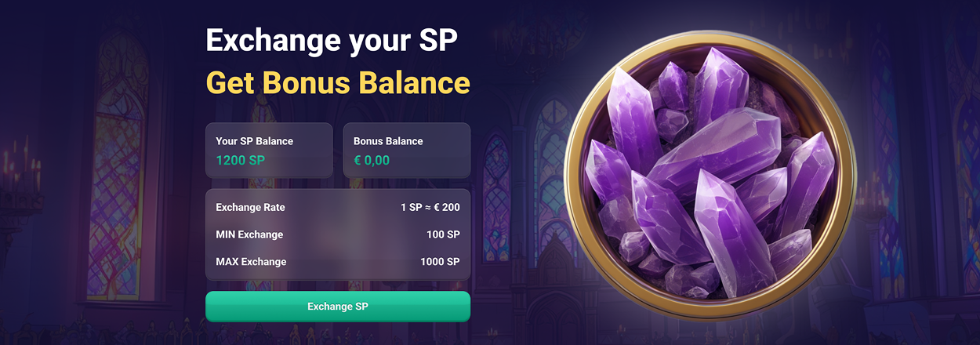The width and height of the screenshot is (980, 345).
Task: Click the Exchange your SP heading
Action: click(x=331, y=40)
